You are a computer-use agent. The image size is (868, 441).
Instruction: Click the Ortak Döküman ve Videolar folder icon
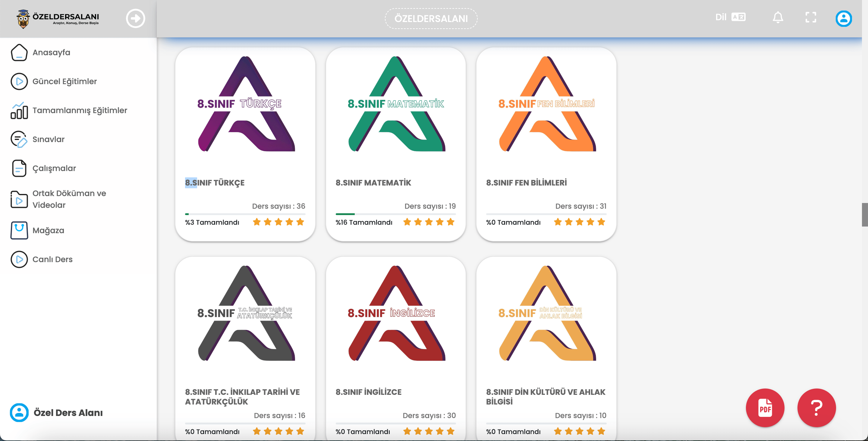pyautogui.click(x=19, y=199)
